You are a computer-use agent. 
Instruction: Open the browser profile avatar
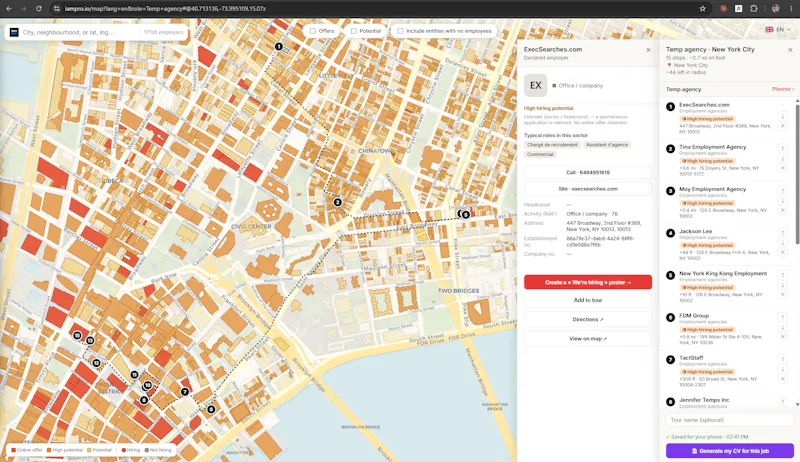tap(776, 9)
